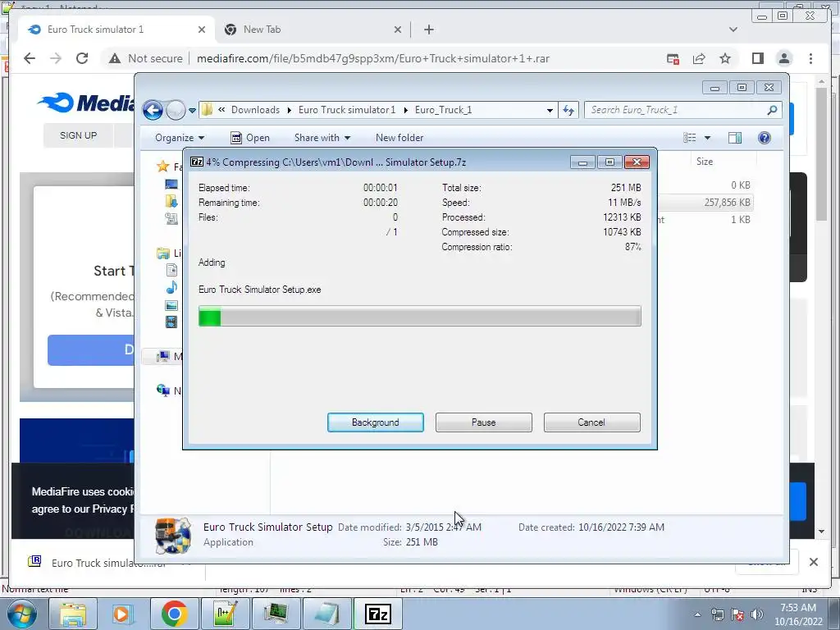Change the Explorer view icon
The height and width of the screenshot is (630, 840).
pos(690,138)
